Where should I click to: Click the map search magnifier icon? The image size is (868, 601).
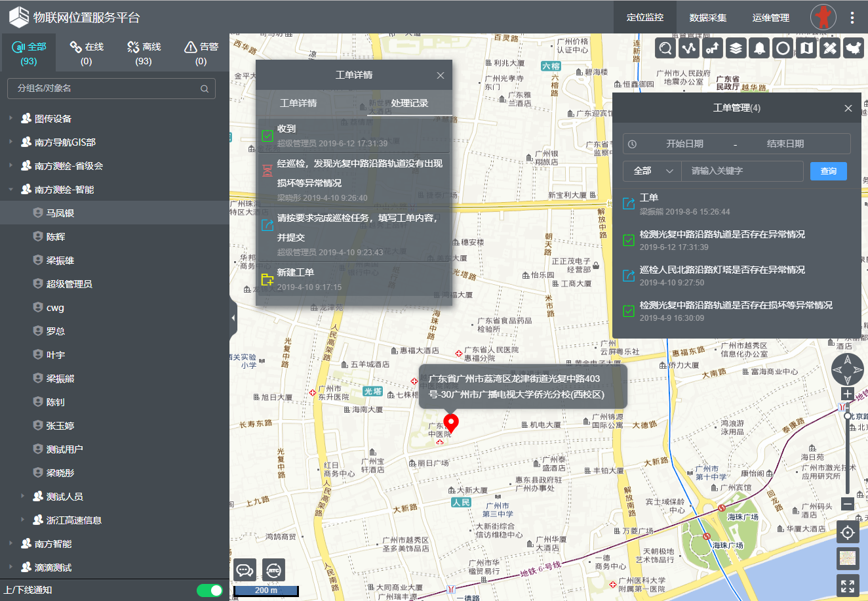(665, 48)
